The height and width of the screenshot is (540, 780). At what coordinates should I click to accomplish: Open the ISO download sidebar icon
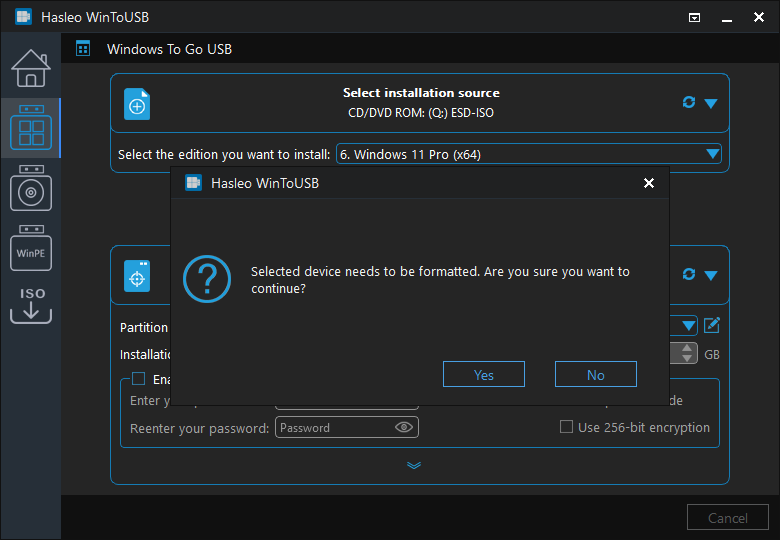31,305
